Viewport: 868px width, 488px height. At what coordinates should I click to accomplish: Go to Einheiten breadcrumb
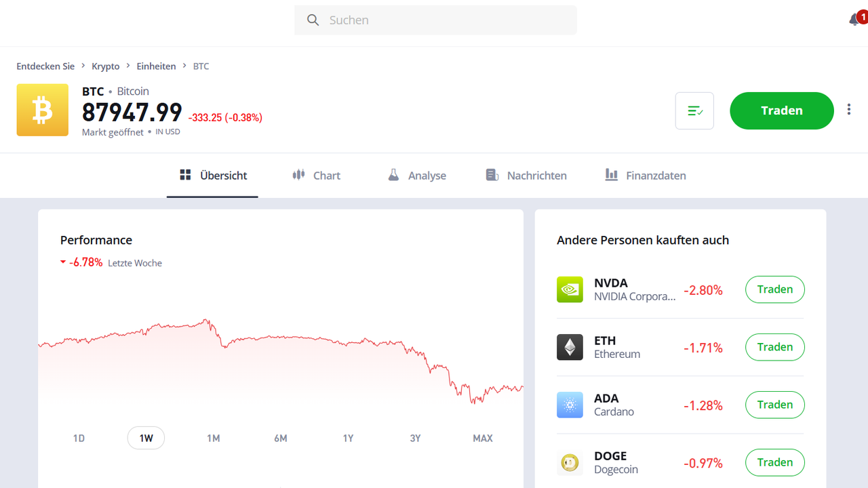[x=156, y=66]
